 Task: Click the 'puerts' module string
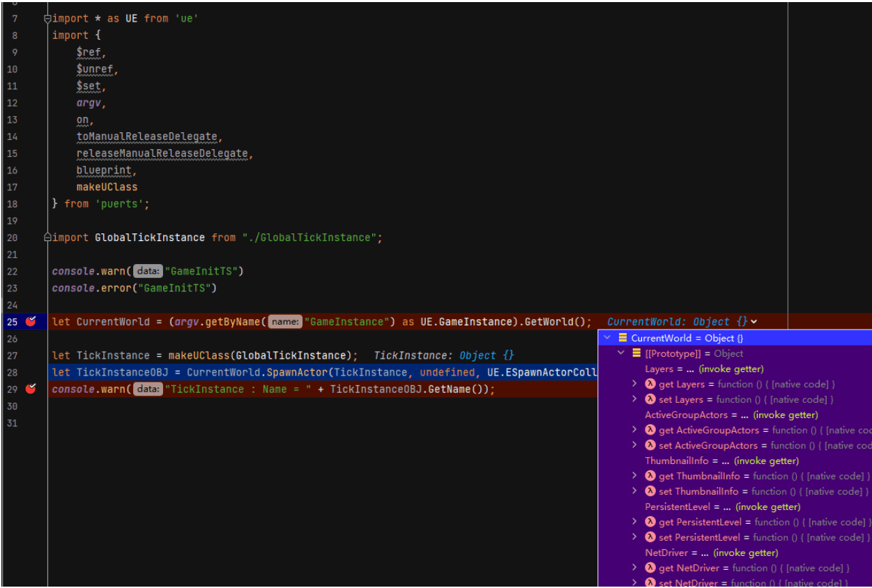[x=123, y=203]
